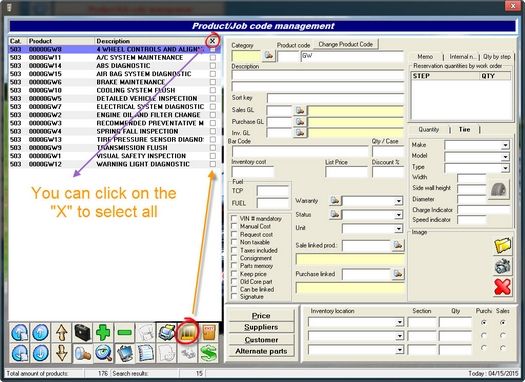Image resolution: width=525 pixels, height=382 pixels.
Task: Open the second Inventory location dropdown
Action: (x=399, y=336)
